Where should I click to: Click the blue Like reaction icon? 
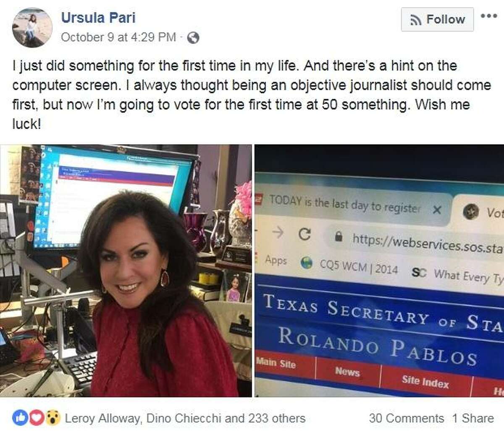(20, 418)
